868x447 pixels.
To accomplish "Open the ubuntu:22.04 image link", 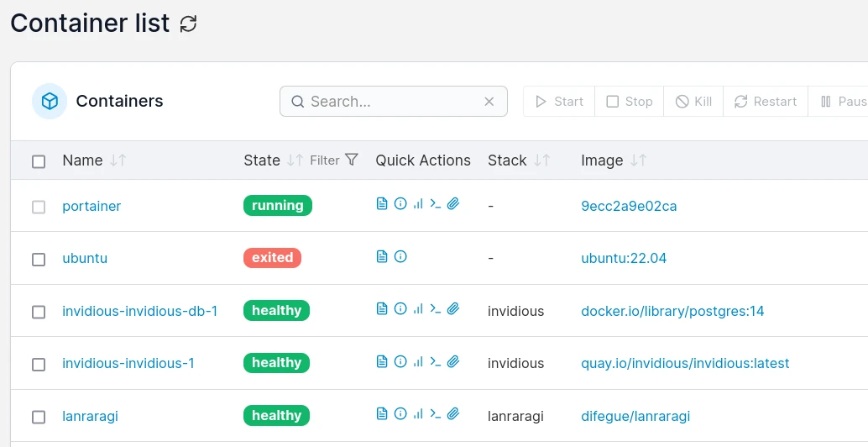I will tap(624, 258).
